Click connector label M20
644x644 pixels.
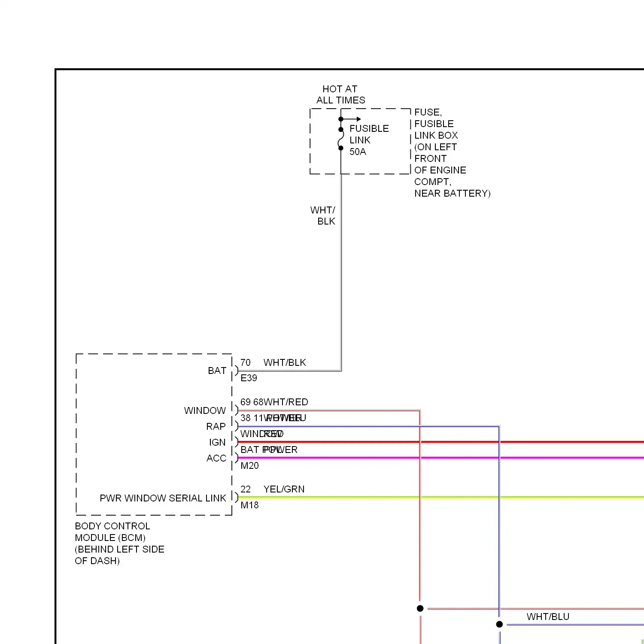[x=249, y=465]
